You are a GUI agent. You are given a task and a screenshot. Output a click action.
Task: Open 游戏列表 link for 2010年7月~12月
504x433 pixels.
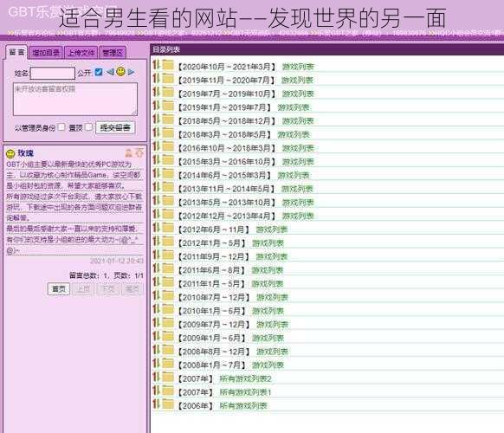pyautogui.click(x=272, y=298)
